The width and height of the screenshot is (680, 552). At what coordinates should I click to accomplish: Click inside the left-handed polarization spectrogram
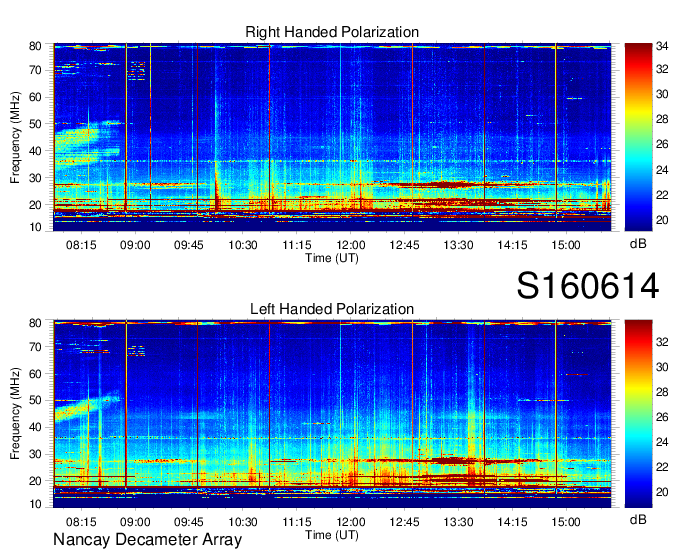coord(332,414)
